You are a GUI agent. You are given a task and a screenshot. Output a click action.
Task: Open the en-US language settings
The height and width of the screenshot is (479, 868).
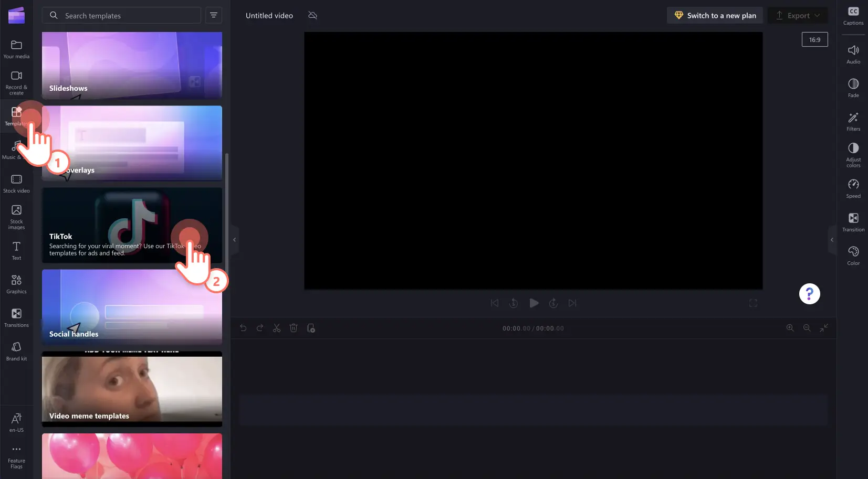[x=16, y=422]
